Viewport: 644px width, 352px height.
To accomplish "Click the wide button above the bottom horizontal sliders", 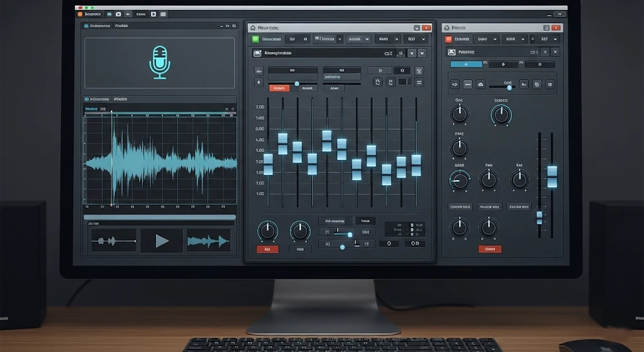I will pyautogui.click(x=335, y=221).
